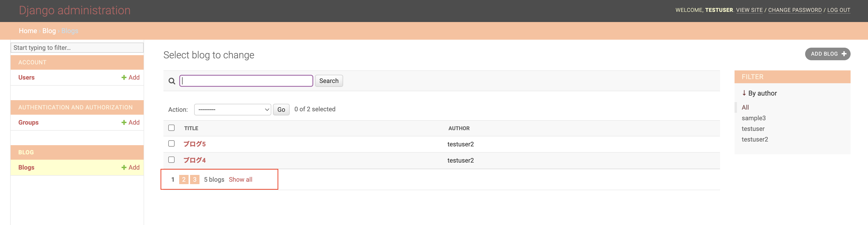Click the magnifying glass search icon
Image resolution: width=868 pixels, height=225 pixels.
[x=172, y=81]
